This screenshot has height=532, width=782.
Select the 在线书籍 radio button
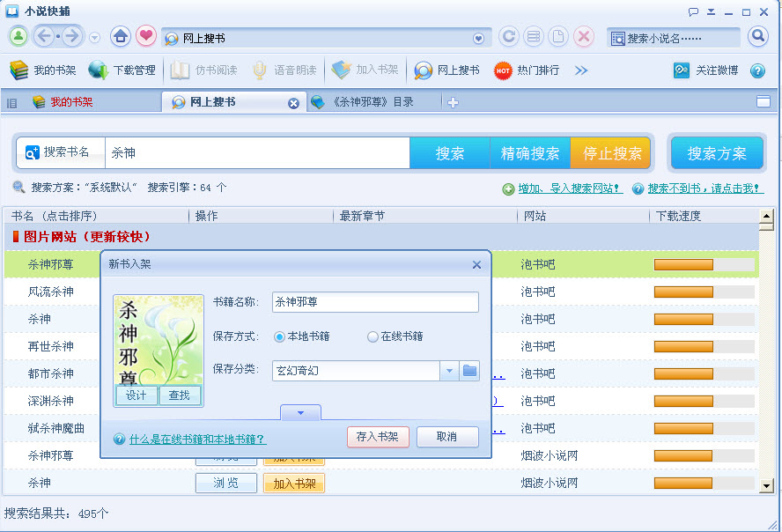[x=373, y=337]
